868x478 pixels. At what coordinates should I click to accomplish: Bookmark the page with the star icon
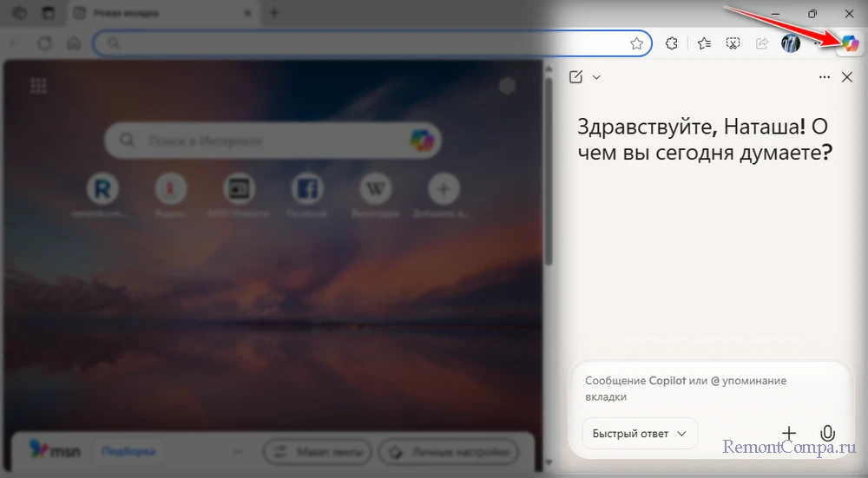(x=636, y=43)
